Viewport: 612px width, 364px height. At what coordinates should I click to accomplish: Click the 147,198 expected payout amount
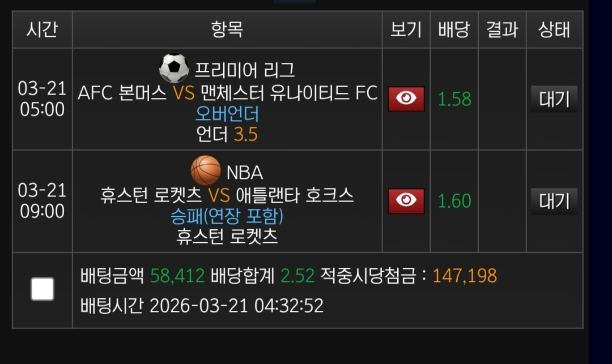pyautogui.click(x=465, y=276)
